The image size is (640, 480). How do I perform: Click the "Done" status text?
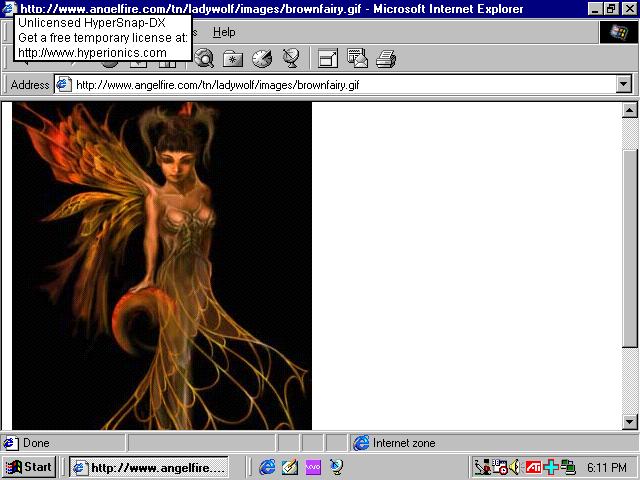coord(36,443)
